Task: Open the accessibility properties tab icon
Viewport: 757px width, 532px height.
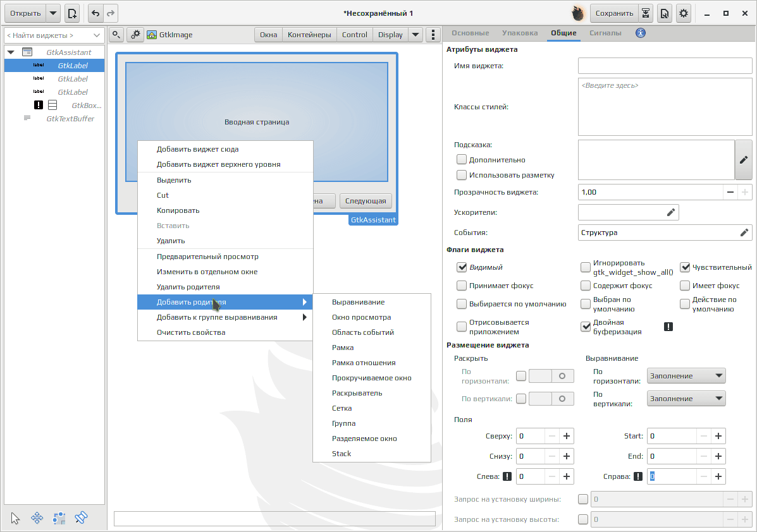Action: coord(641,33)
